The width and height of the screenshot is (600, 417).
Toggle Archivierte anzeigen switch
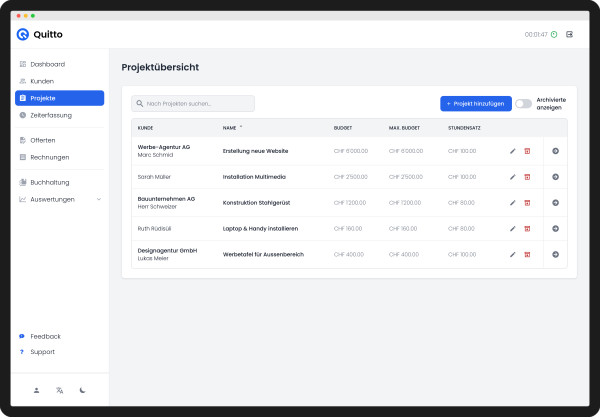pos(523,103)
